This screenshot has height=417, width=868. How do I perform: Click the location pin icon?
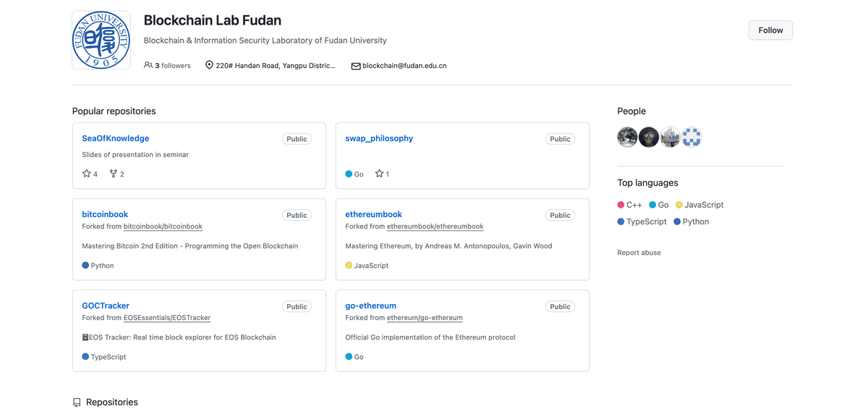click(209, 65)
